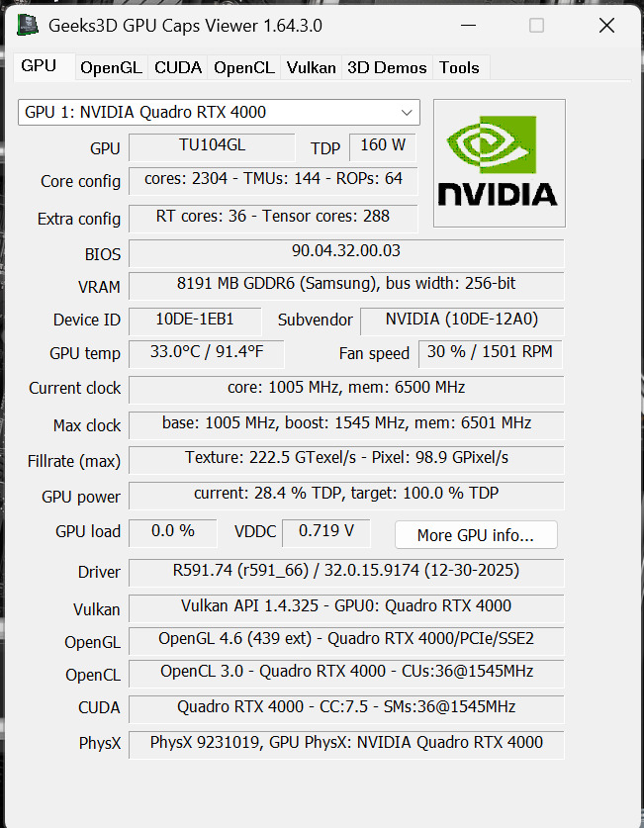Click the GPU Caps Viewer app icon

click(x=28, y=26)
